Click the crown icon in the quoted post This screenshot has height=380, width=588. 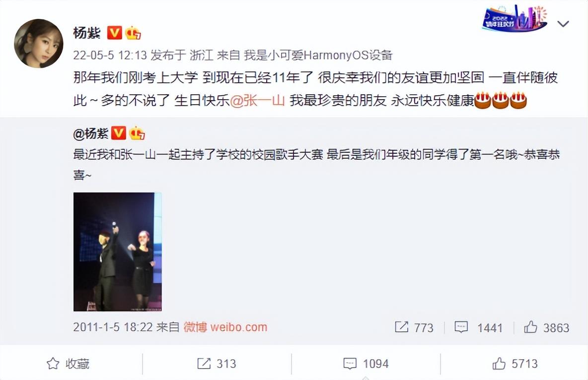(137, 133)
